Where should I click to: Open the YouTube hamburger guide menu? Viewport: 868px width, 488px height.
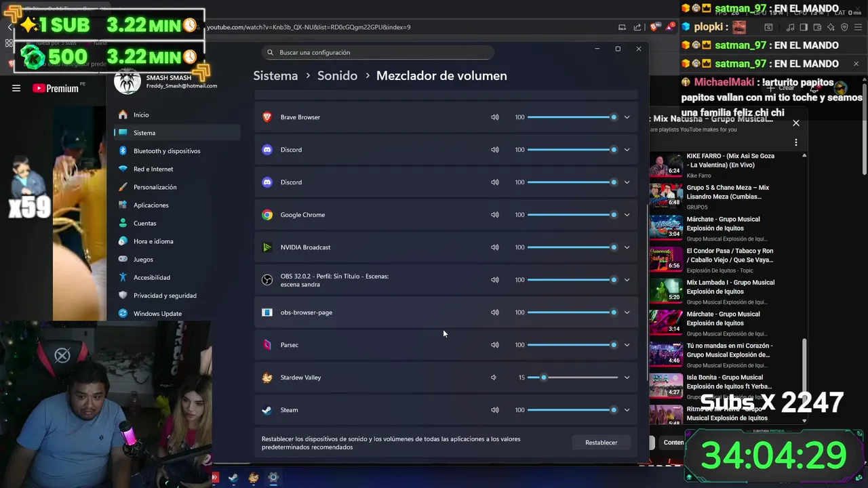[16, 88]
